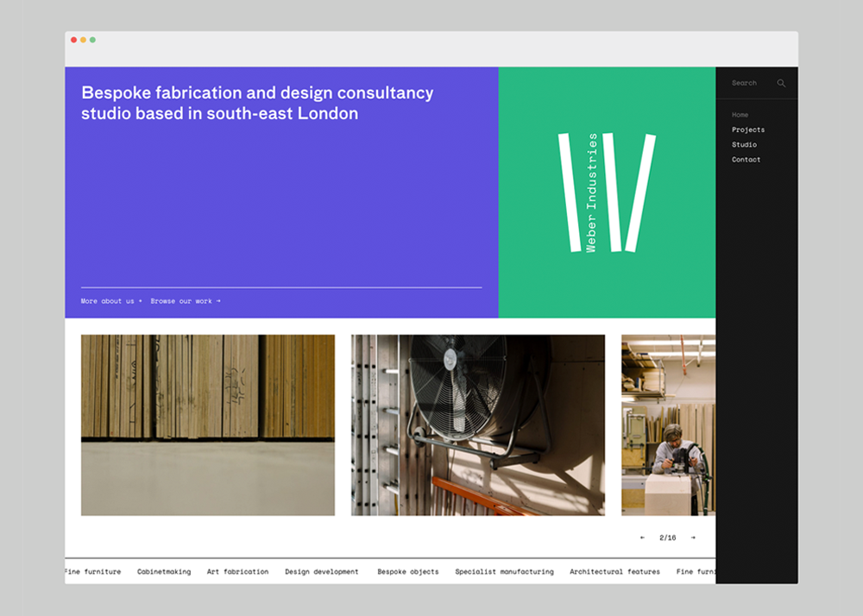Viewport: 863px width, 616px height.
Task: Click the red window close dot
Action: click(74, 40)
